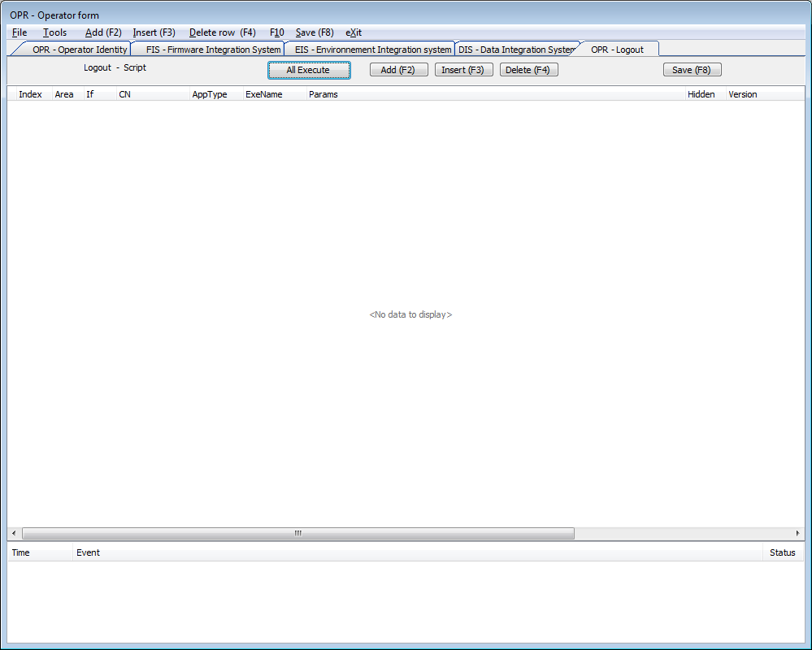This screenshot has width=812, height=650.
Task: Open DIS - Data Integration System tab
Action: tap(517, 50)
